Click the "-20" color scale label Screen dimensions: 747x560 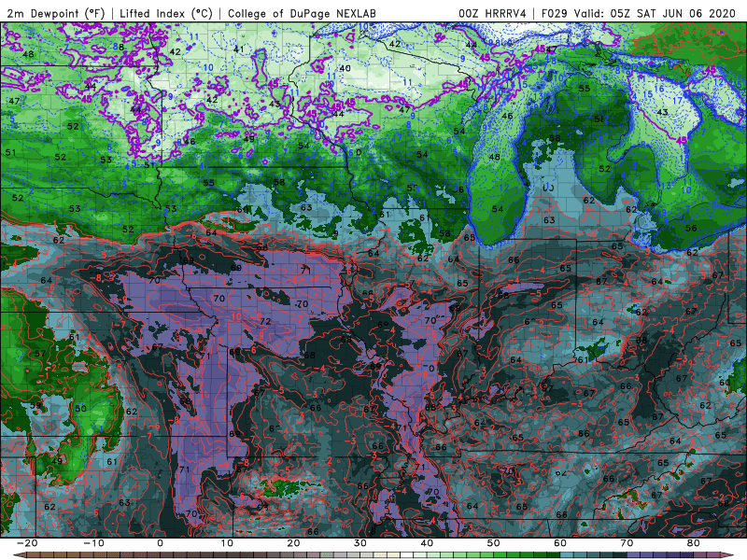tap(27, 543)
